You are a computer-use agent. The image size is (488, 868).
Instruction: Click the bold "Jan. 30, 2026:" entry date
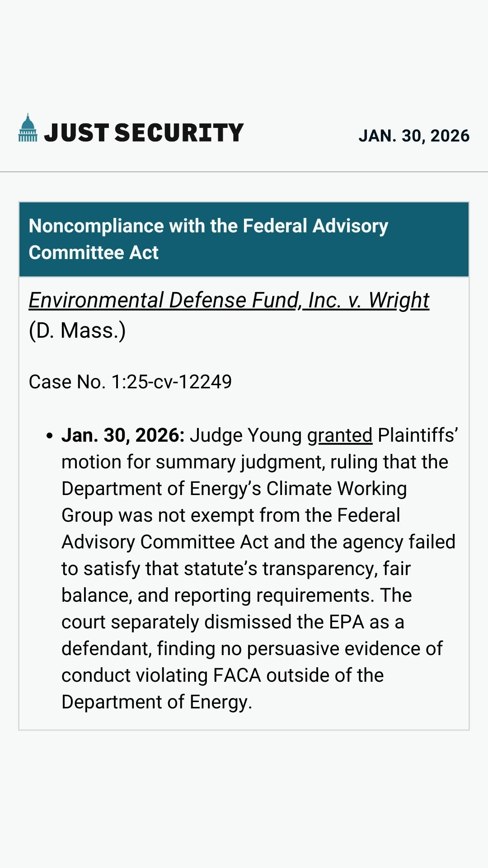click(123, 435)
